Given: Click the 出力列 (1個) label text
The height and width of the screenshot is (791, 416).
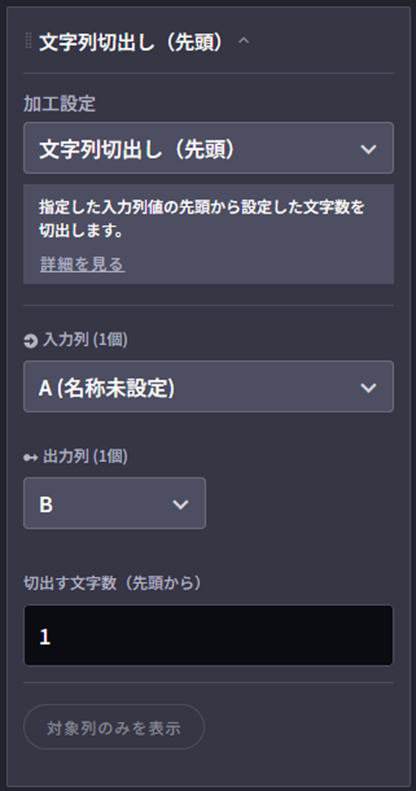Looking at the screenshot, I should coord(85,457).
